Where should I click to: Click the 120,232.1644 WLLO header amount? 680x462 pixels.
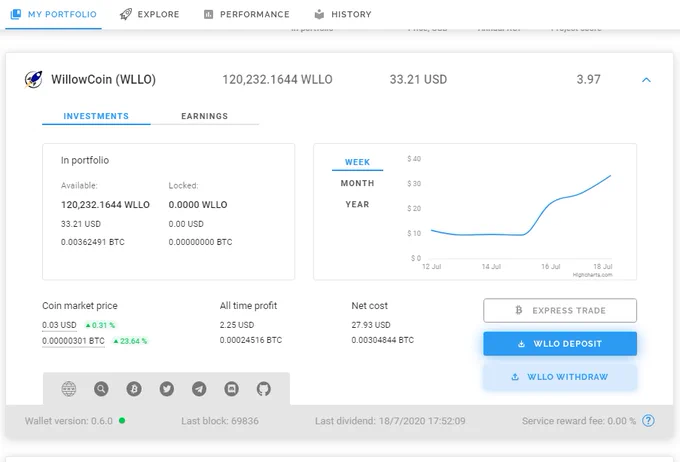(x=278, y=79)
